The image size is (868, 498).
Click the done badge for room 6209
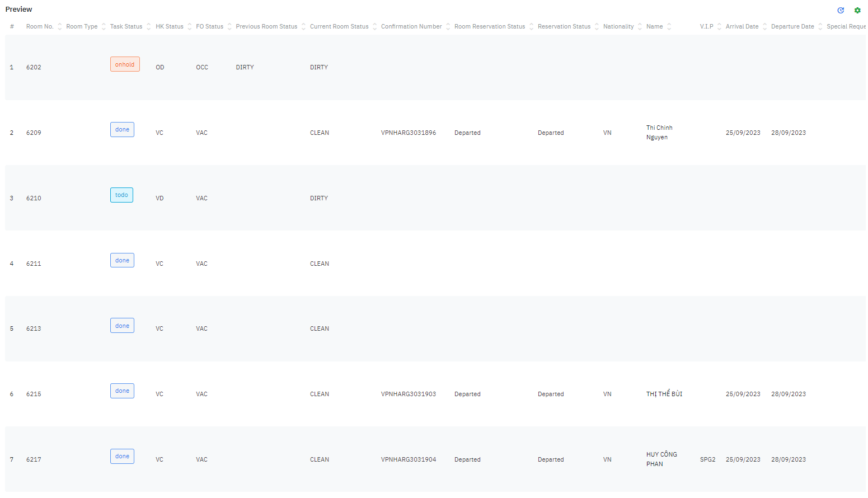tap(122, 129)
